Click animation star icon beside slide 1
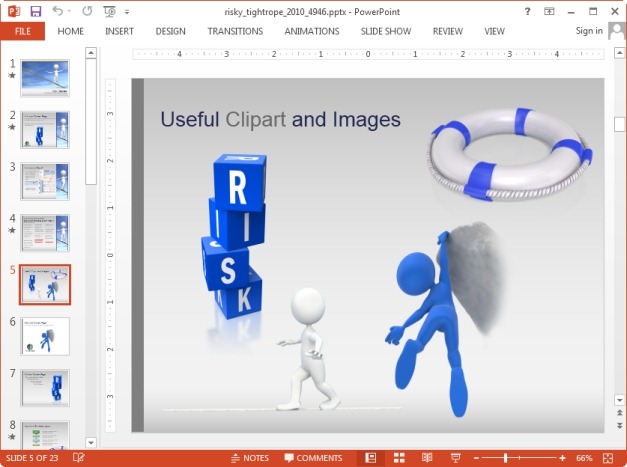Viewport: 627px width, 467px height. [12, 75]
